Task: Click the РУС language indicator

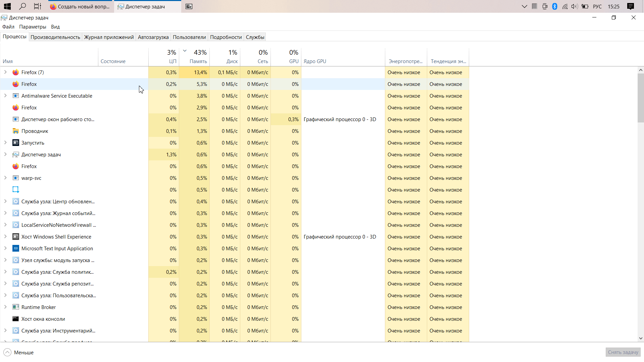Action: (597, 6)
